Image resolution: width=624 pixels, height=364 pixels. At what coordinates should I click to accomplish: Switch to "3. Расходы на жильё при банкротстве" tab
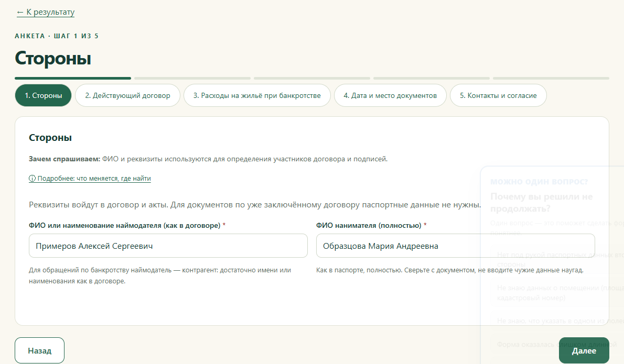coord(257,95)
